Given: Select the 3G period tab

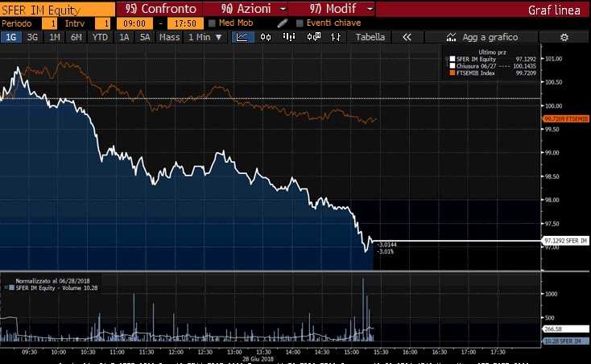Looking at the screenshot, I should (x=32, y=37).
